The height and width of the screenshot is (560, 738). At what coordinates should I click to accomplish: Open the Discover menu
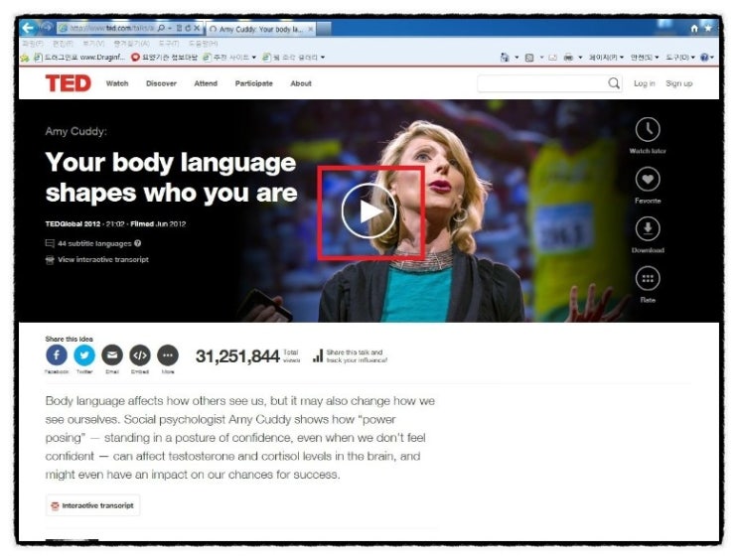(161, 83)
